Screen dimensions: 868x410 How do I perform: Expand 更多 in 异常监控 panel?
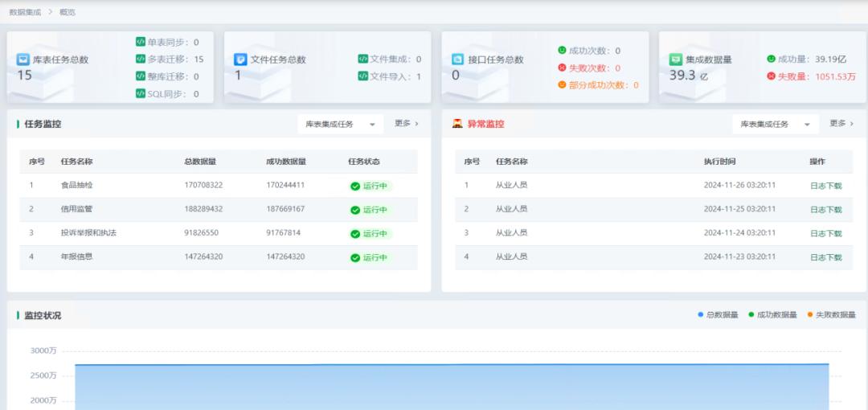[841, 124]
